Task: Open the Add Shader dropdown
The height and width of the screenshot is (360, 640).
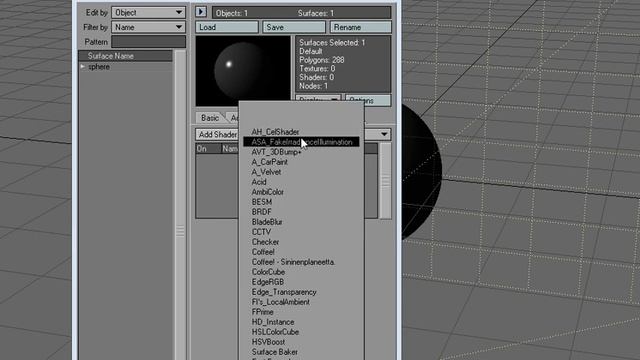Action: coord(217,135)
